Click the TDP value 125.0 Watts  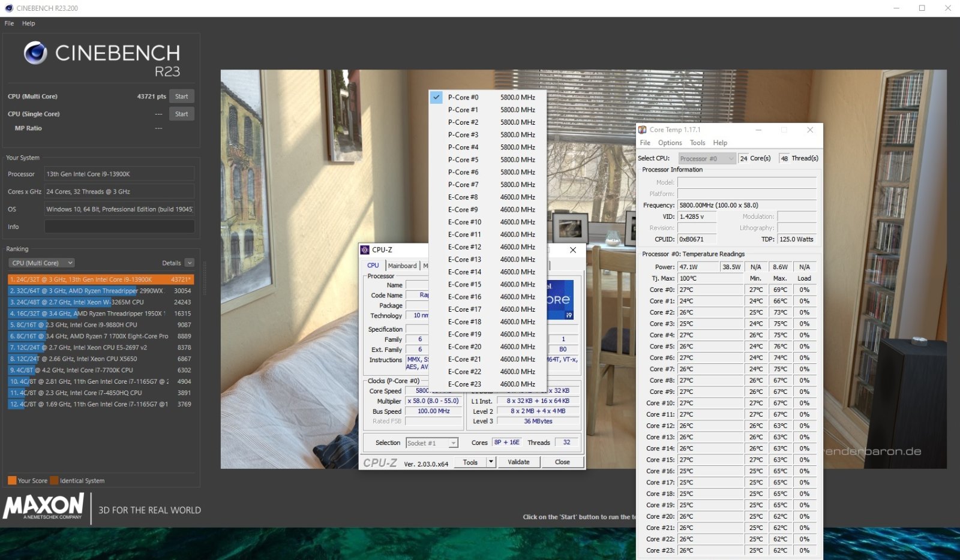[x=797, y=239]
